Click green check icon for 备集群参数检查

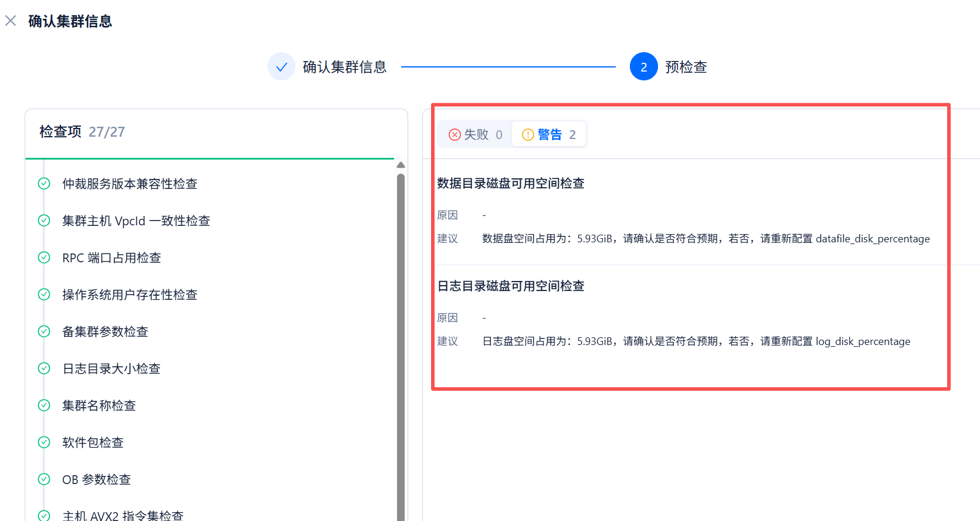tap(44, 331)
